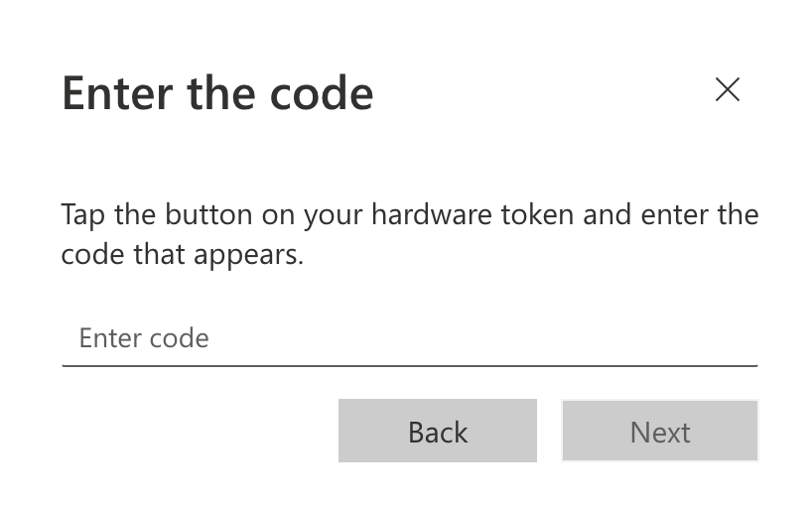Choose Back to pick another method
Screen dimensions: 812x506
(438, 431)
